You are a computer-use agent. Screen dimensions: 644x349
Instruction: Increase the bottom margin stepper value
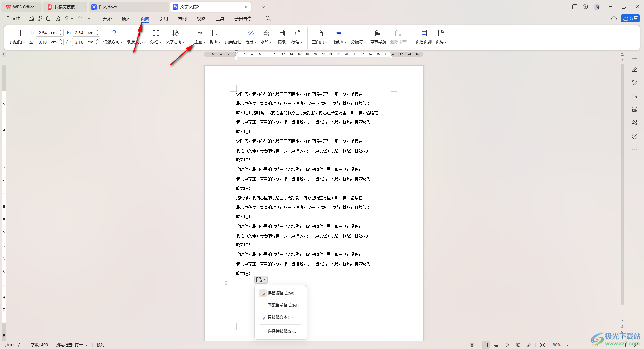pyautogui.click(x=97, y=31)
